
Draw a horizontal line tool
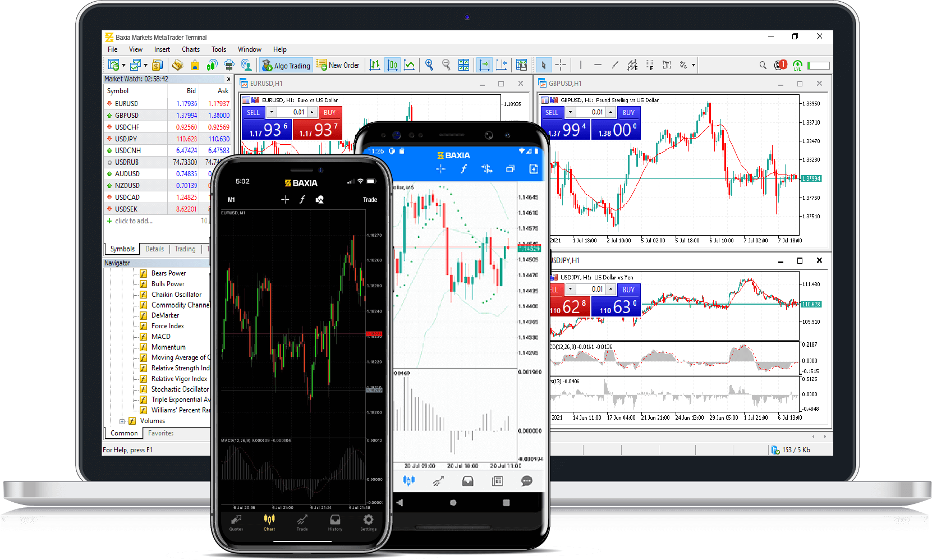pyautogui.click(x=598, y=65)
